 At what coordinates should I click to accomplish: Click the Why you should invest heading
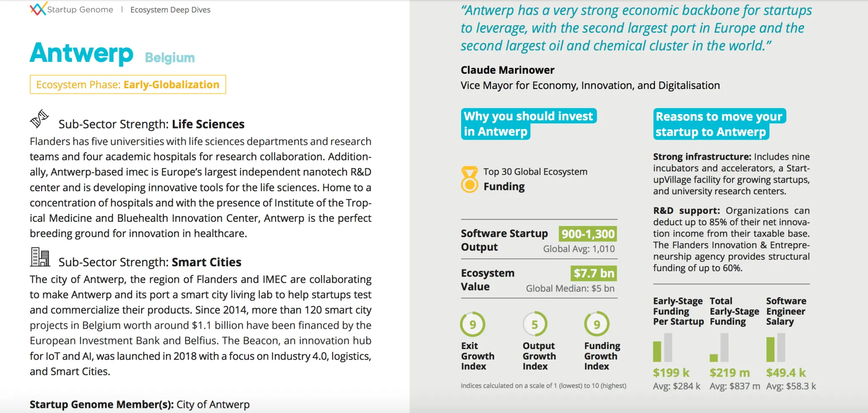528,123
